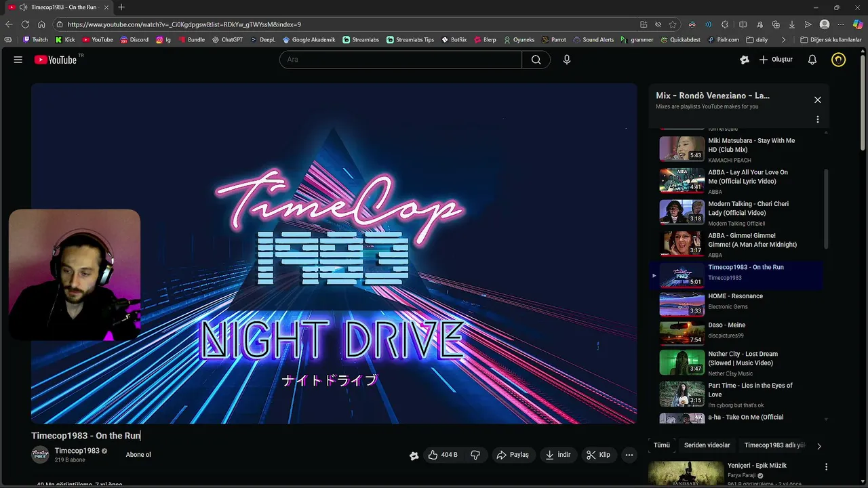This screenshot has width=868, height=488.
Task: Open the daily bookmarks folder
Action: [756, 39]
